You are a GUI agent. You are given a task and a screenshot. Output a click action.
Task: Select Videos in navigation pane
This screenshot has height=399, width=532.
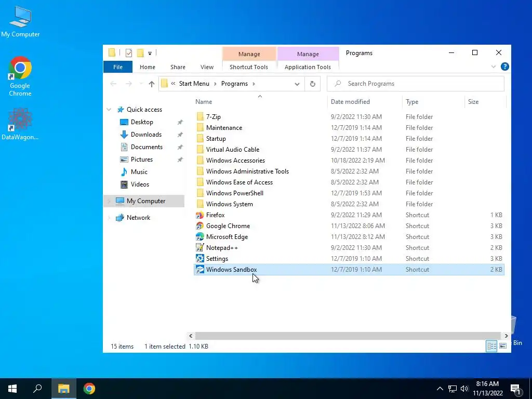[140, 184]
